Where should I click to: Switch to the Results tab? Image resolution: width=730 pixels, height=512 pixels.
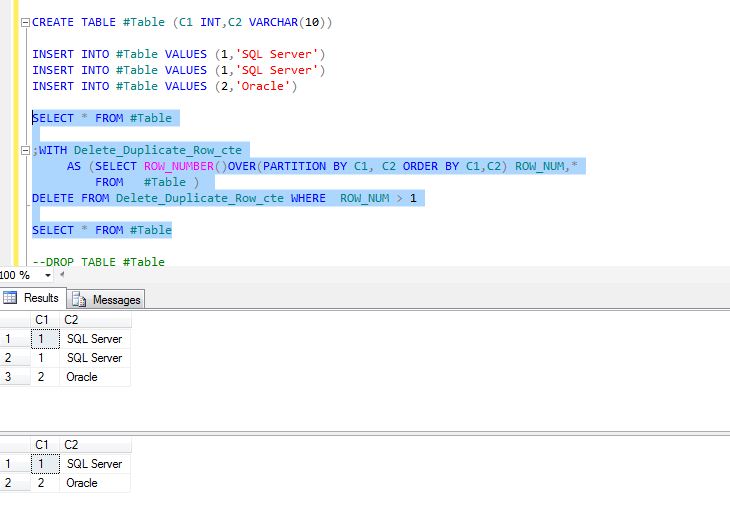(33, 298)
